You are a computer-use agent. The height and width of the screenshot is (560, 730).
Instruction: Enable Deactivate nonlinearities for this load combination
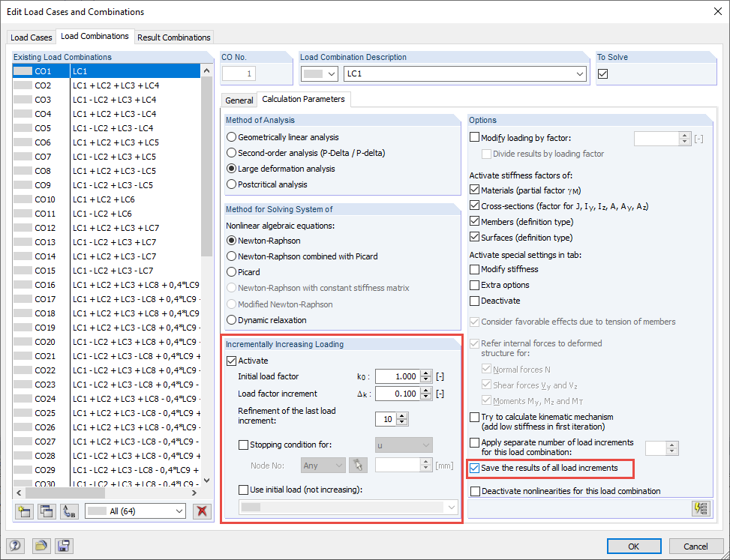point(476,492)
